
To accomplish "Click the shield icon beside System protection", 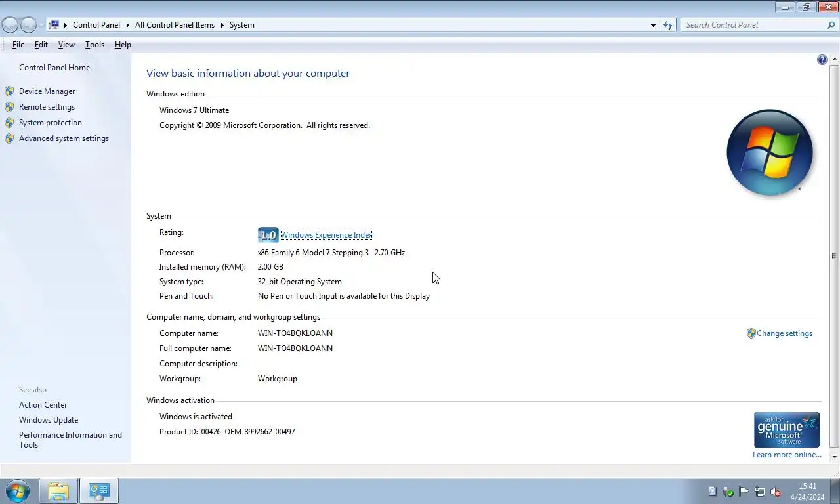I will pos(9,123).
